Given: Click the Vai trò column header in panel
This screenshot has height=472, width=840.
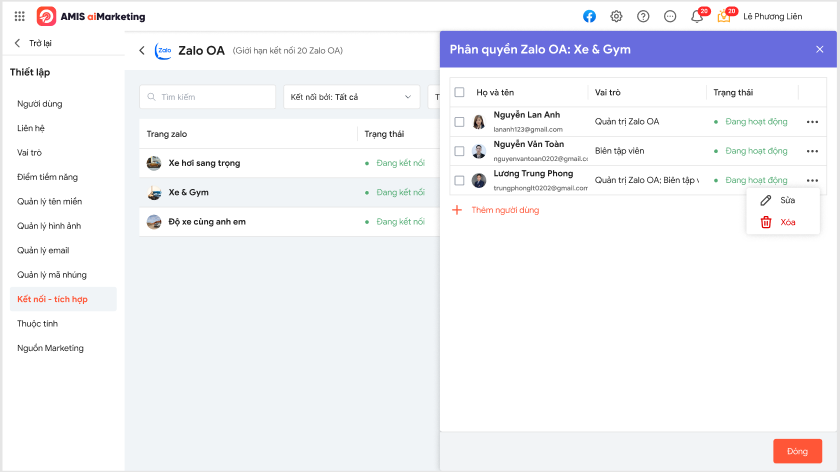Looking at the screenshot, I should coord(608,92).
